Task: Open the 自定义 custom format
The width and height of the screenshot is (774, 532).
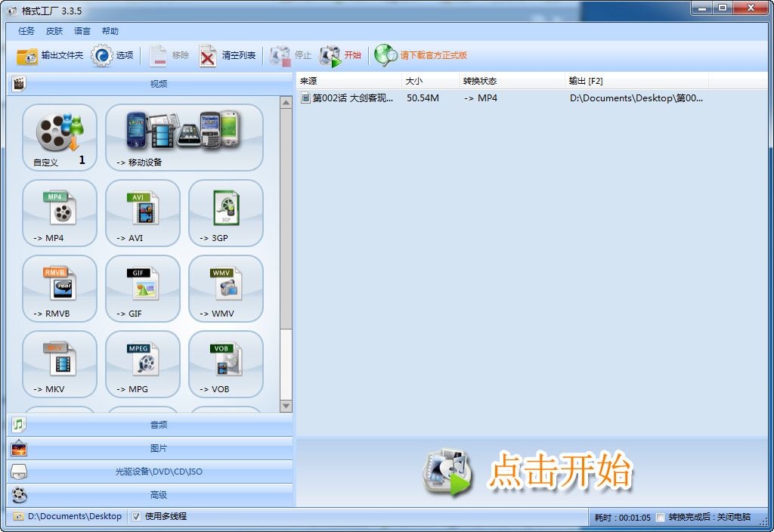Action: coord(60,138)
